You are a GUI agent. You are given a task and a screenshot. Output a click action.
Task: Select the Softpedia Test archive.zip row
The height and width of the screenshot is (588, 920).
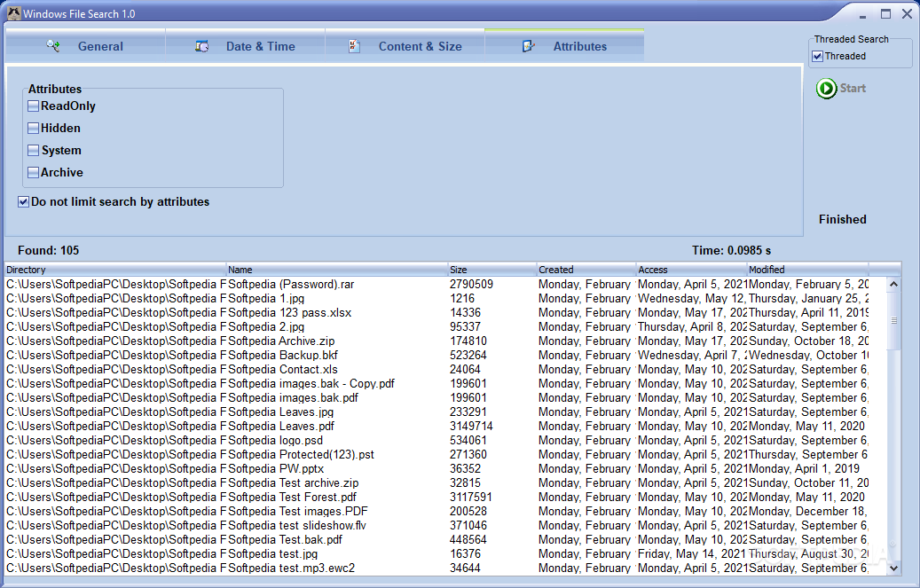[437, 482]
